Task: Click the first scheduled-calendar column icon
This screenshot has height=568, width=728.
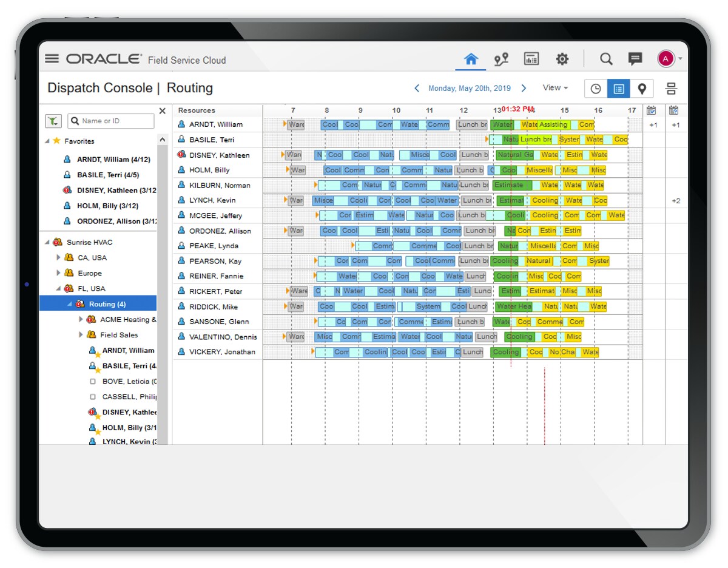Action: coord(652,110)
